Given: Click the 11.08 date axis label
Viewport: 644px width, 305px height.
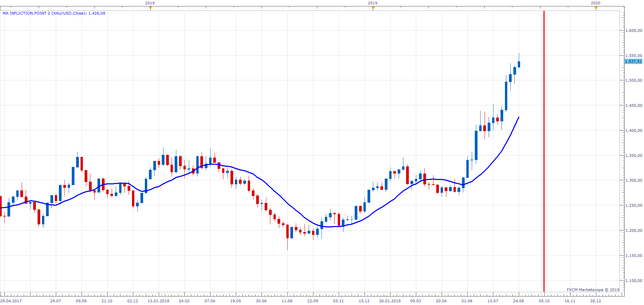Looking at the screenshot, I should pos(287,301).
